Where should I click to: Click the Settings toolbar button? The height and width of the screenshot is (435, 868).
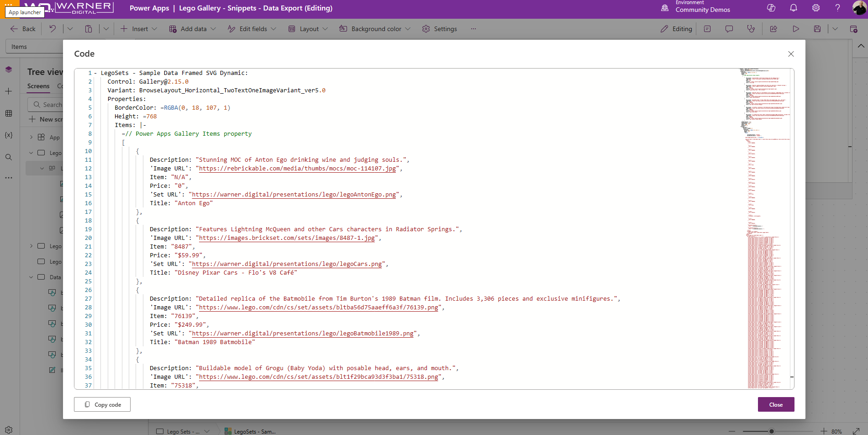[439, 29]
